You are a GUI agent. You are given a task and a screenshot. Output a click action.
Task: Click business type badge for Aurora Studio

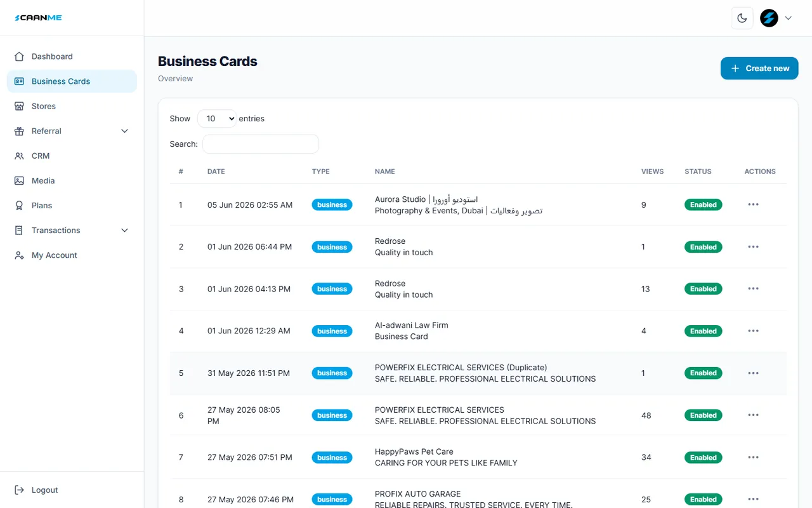click(332, 204)
